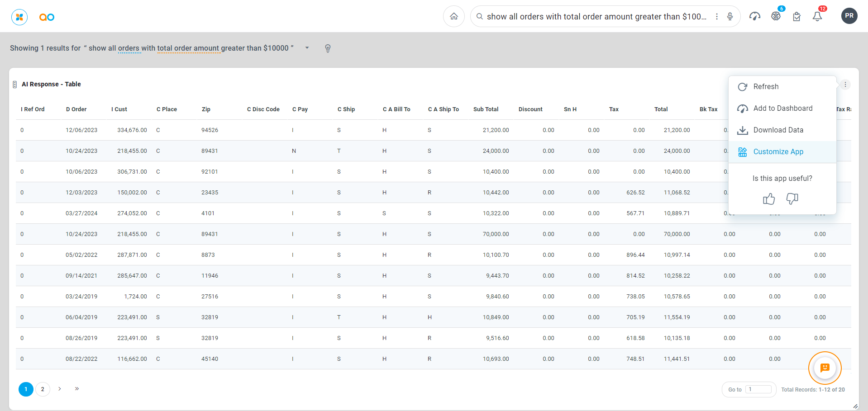868x411 pixels.
Task: Click the thumbs down feedback icon
Action: (792, 199)
